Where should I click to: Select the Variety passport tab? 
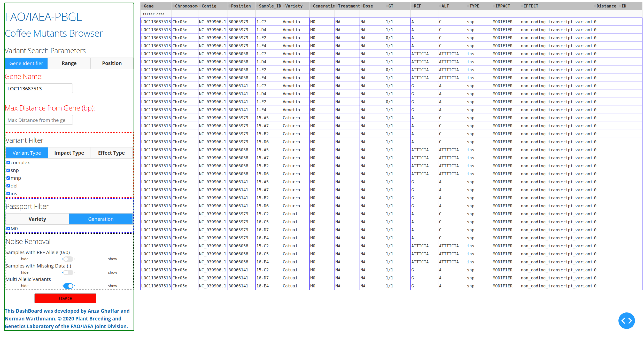(37, 219)
